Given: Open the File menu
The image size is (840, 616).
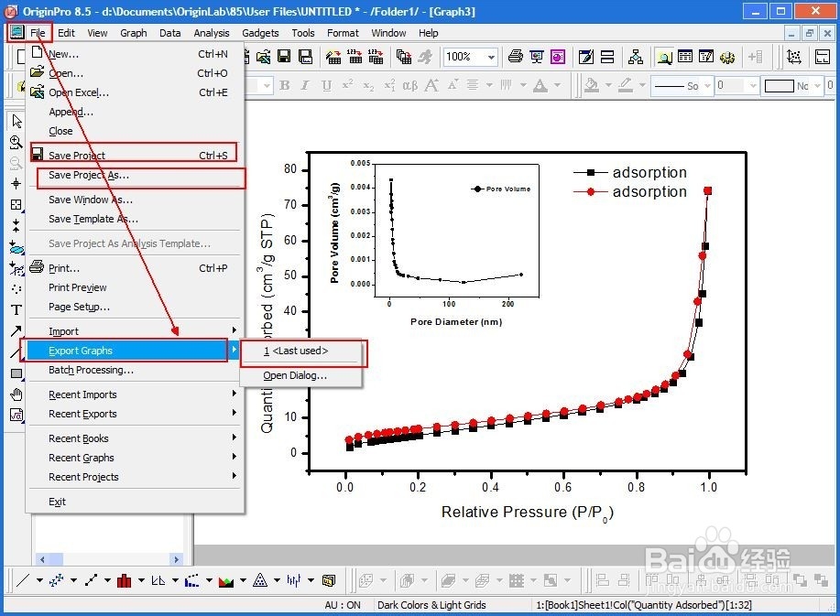Looking at the screenshot, I should [x=38, y=33].
